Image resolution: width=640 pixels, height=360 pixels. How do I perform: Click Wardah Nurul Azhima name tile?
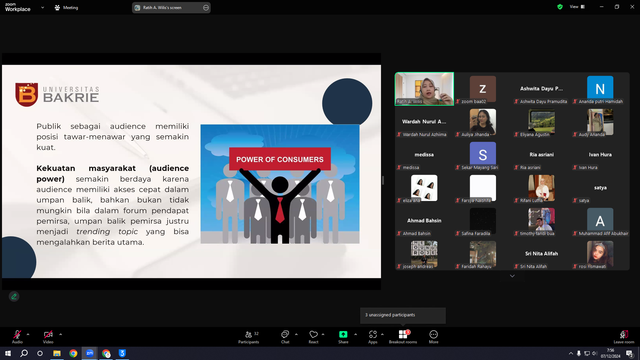424,122
